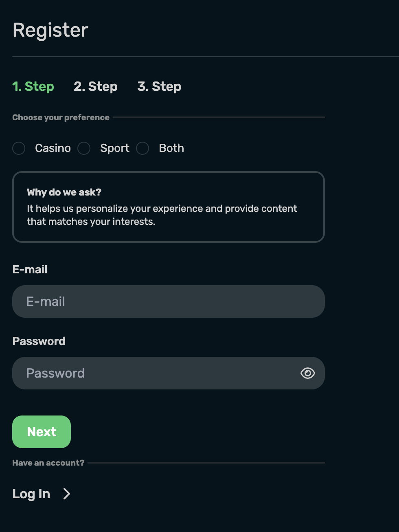Click the Password field label
The width and height of the screenshot is (399, 532).
39,341
